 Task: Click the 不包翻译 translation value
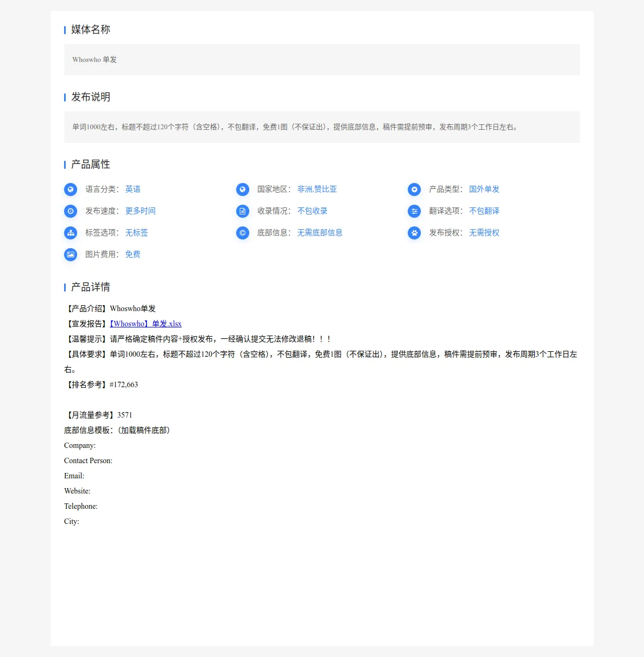tap(484, 211)
